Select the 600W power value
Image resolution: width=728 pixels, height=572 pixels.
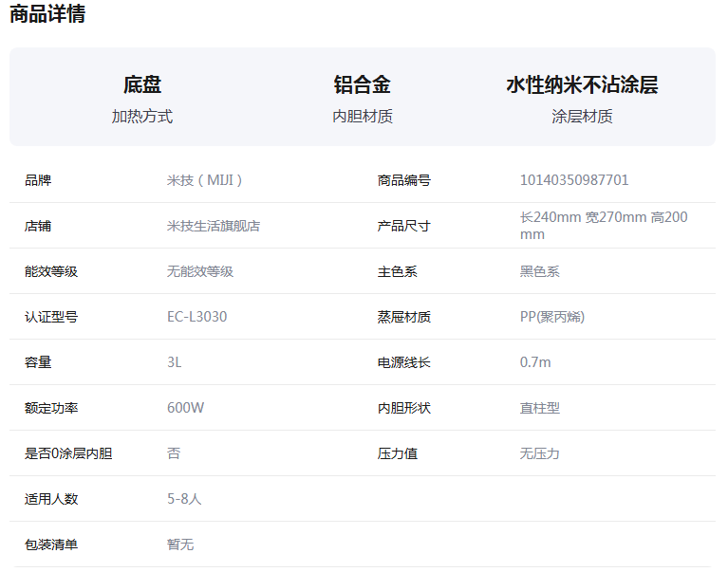[x=185, y=408]
